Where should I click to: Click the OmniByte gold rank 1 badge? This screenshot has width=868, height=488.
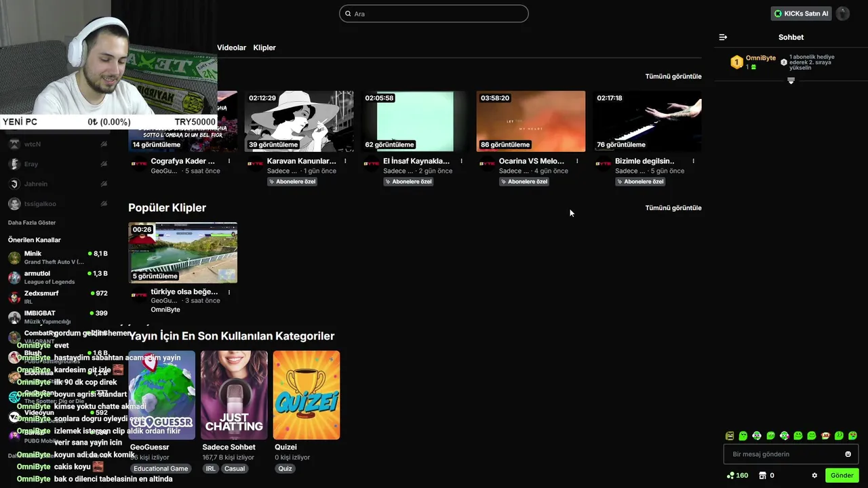pos(736,62)
